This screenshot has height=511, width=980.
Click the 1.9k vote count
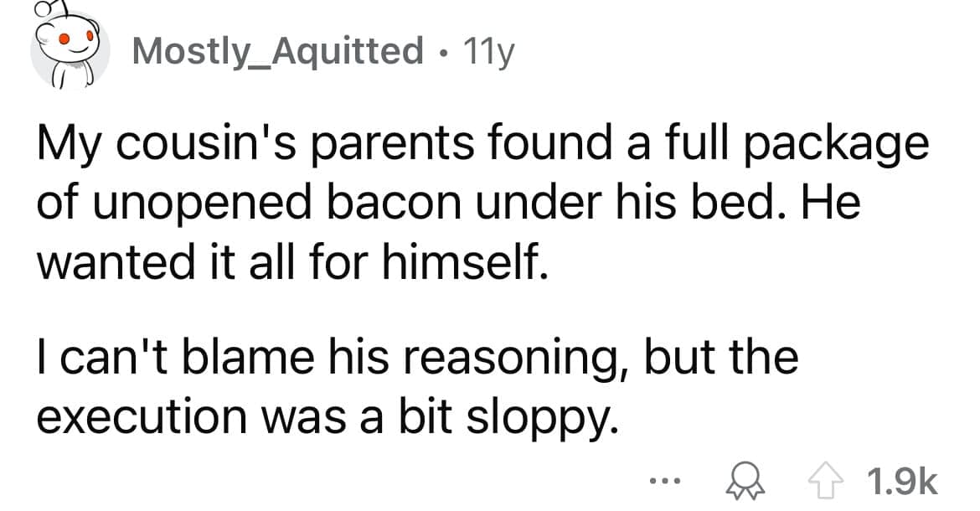[x=901, y=483]
